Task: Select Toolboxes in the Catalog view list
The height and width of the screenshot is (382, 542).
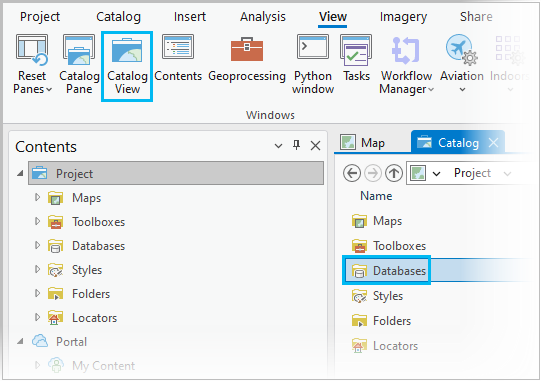Action: coord(389,246)
